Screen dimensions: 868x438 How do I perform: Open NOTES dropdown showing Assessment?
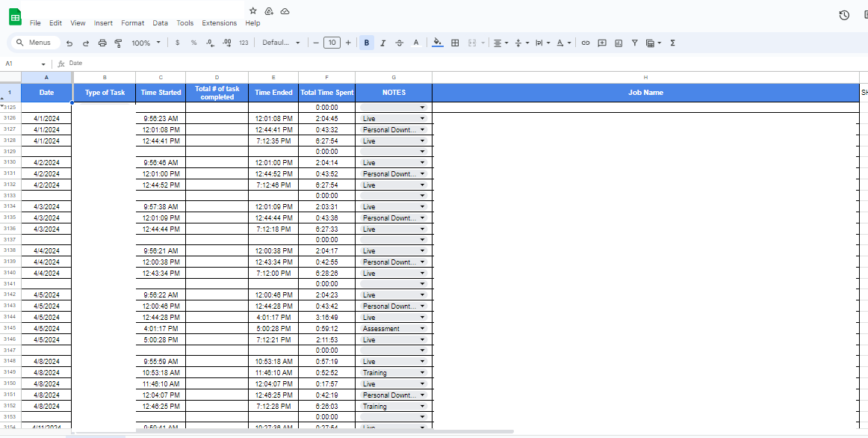[422, 328]
